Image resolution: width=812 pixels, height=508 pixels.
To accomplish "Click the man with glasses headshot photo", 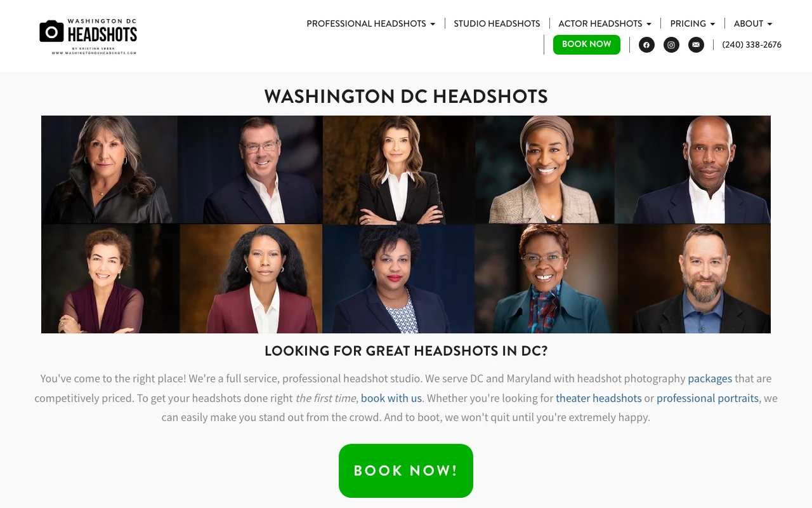I will click(x=250, y=170).
